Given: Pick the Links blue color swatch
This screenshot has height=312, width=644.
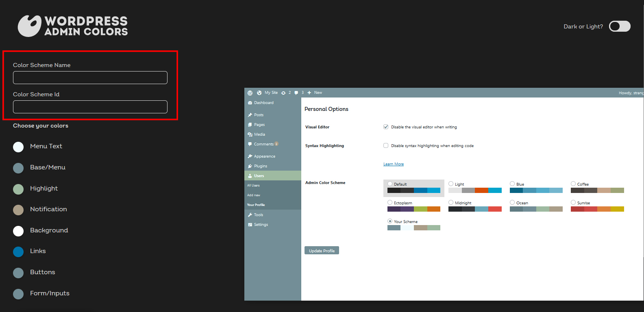Looking at the screenshot, I should (18, 252).
